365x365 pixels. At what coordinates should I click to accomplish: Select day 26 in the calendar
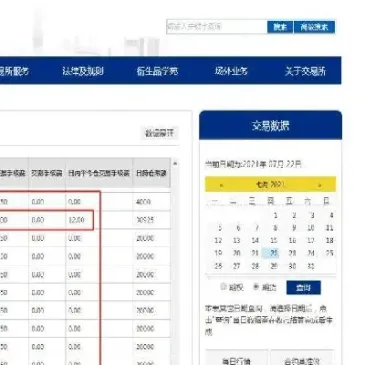pos(218,266)
